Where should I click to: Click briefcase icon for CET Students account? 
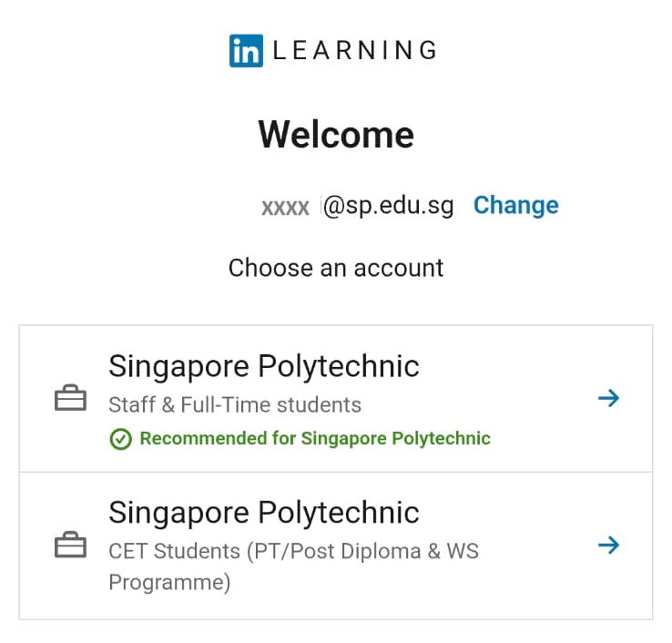(71, 546)
